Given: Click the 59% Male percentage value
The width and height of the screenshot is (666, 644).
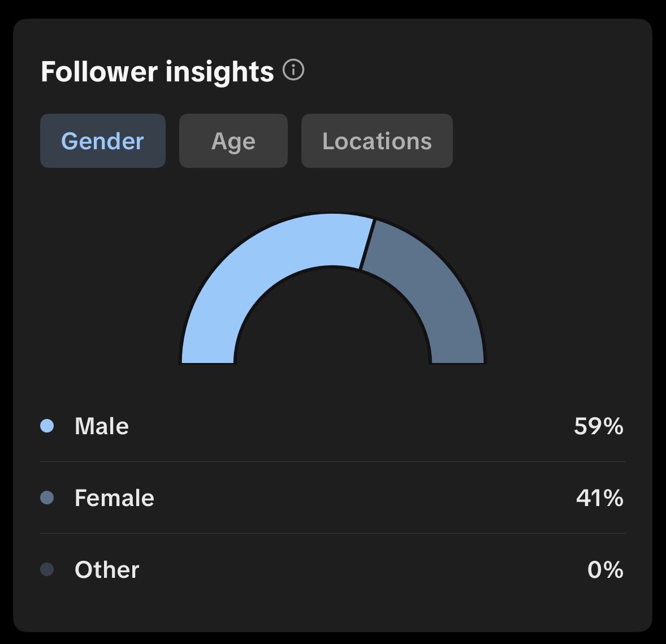Looking at the screenshot, I should (598, 426).
